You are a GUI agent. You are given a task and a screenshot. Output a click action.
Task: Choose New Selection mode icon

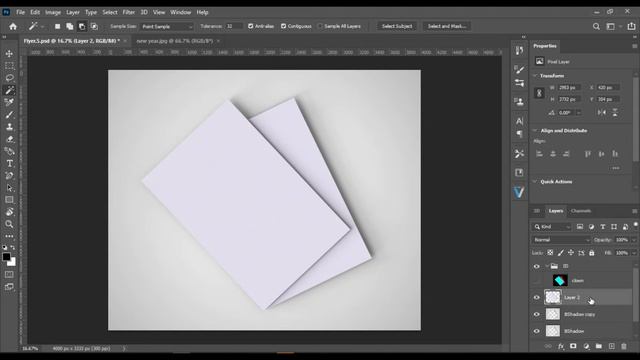point(58,27)
